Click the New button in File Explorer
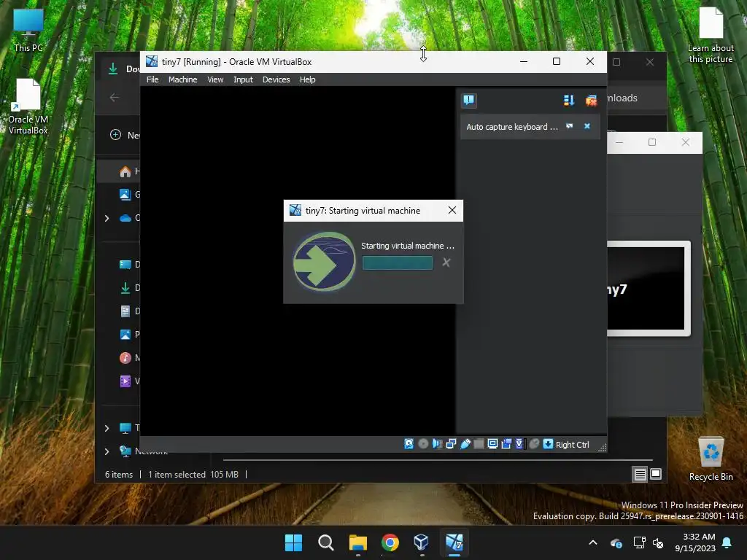This screenshot has width=747, height=560. click(x=125, y=135)
